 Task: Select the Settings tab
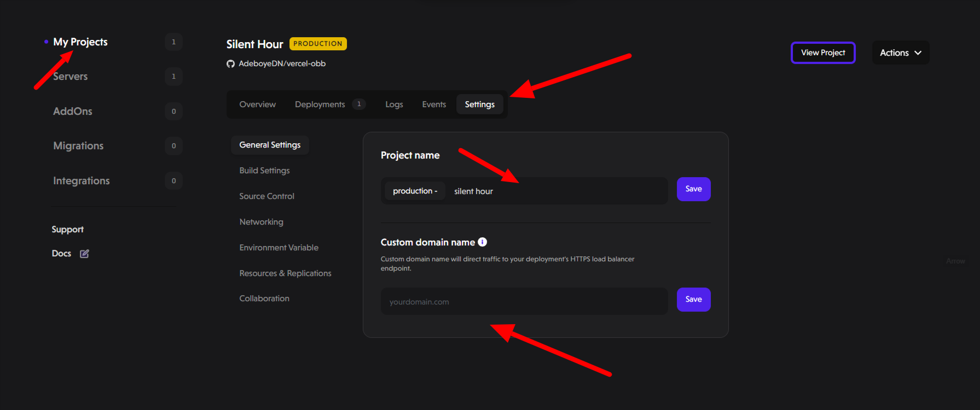480,104
